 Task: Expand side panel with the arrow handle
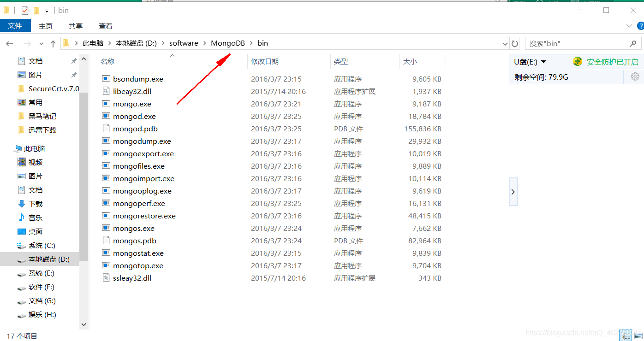[513, 192]
